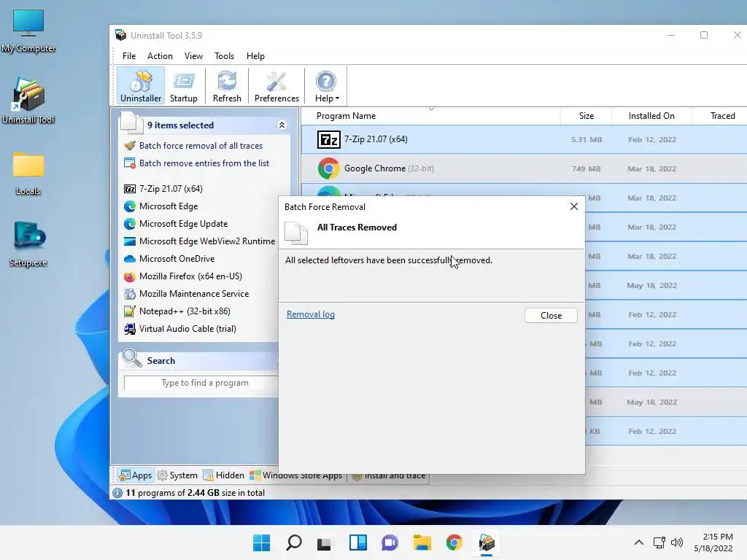
Task: Sort by Size column header
Action: pos(586,116)
